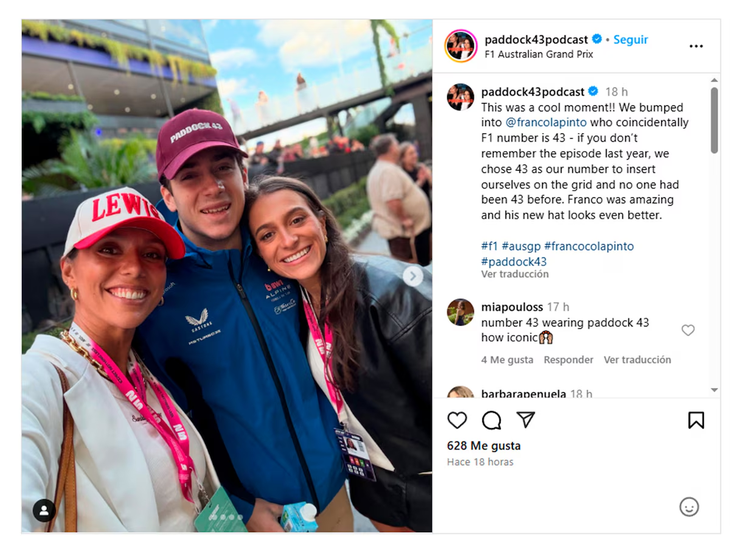Go to next photo with arrow

point(412,277)
